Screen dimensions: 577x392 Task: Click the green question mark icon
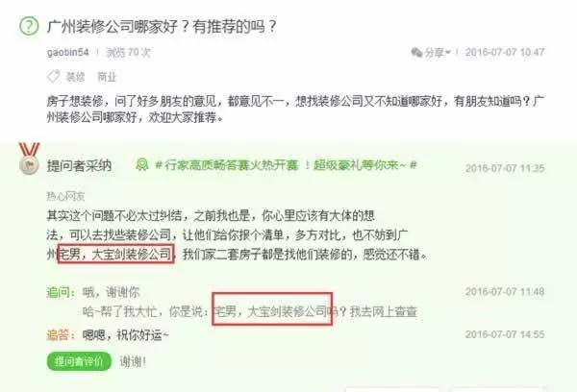(29, 26)
